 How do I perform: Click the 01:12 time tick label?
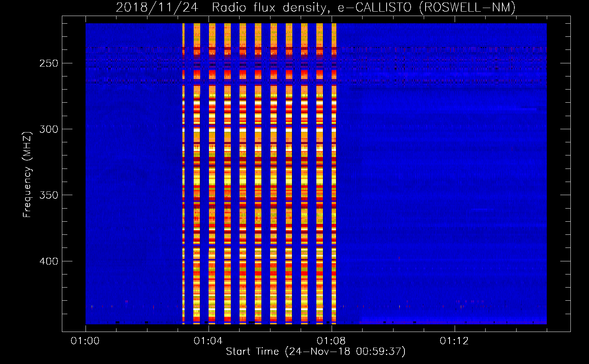pos(454,341)
